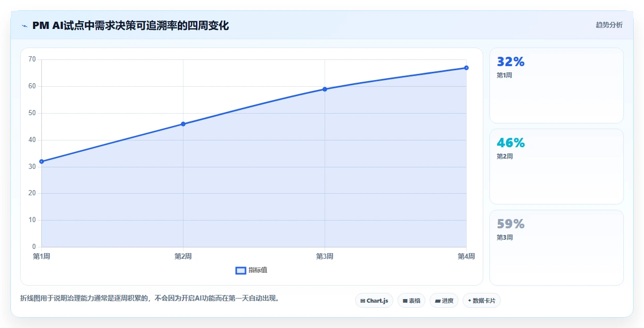Open the 46% 第2周 data card
Image resolution: width=644 pixels, height=328 pixels.
(x=556, y=166)
